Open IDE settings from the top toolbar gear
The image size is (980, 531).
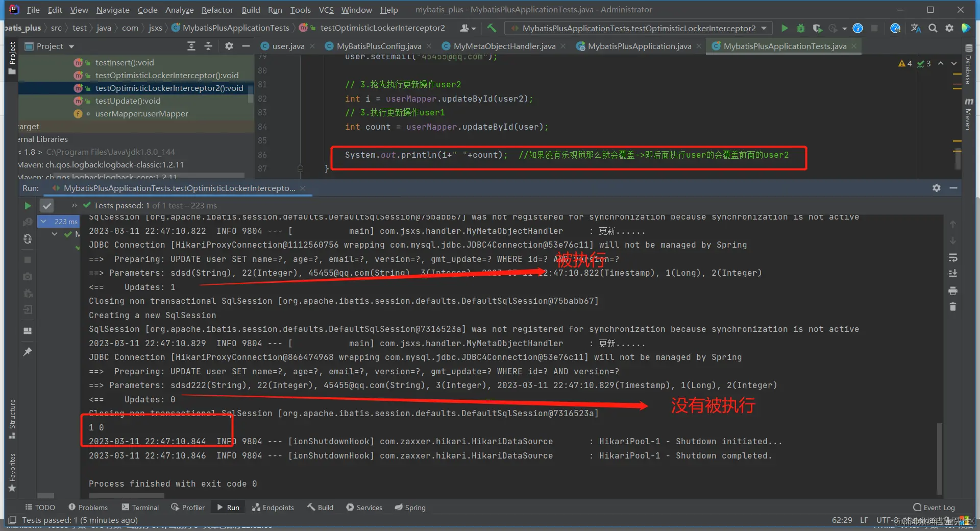pos(949,28)
